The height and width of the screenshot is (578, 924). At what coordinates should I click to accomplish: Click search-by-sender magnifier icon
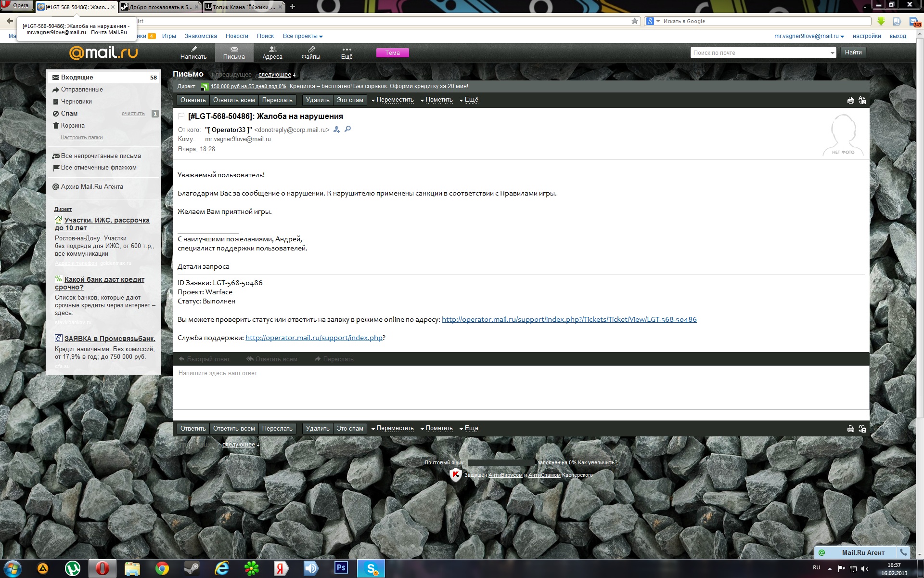click(347, 129)
